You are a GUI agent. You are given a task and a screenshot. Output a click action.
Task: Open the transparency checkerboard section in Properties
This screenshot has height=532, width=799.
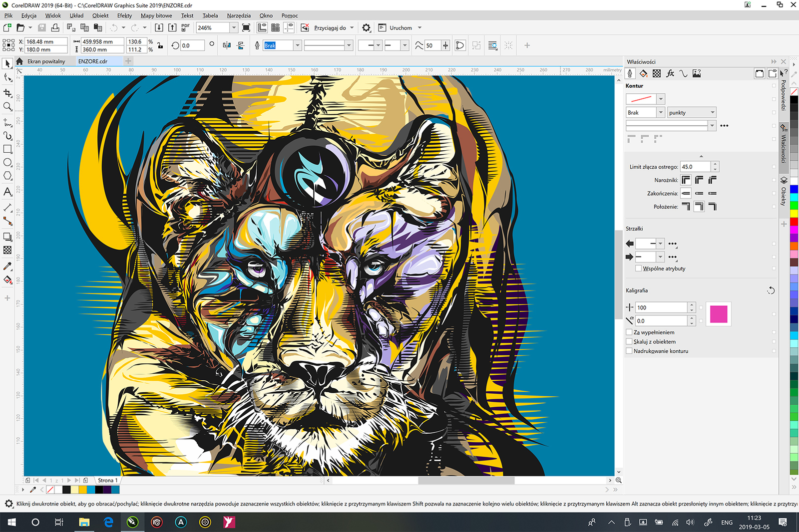tap(657, 73)
